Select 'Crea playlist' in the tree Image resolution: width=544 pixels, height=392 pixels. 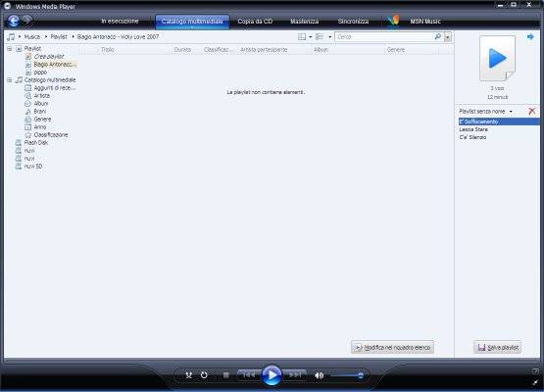49,56
